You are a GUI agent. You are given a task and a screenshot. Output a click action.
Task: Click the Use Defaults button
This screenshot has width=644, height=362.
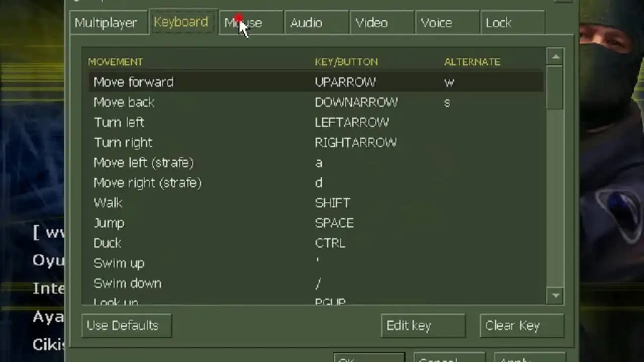click(x=126, y=326)
